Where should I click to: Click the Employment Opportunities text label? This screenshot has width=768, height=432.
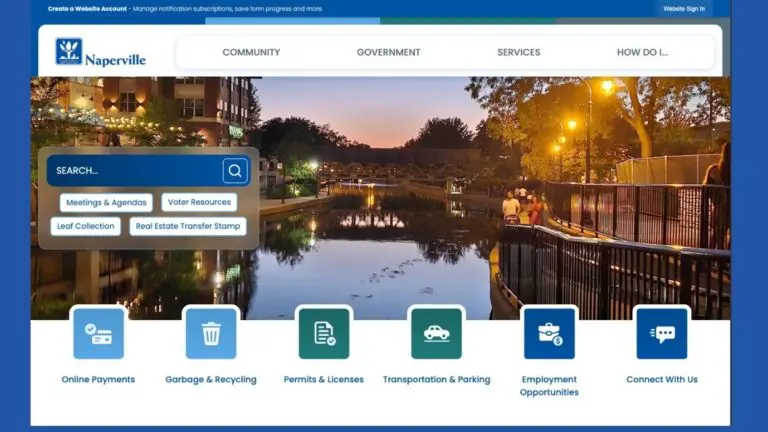549,385
